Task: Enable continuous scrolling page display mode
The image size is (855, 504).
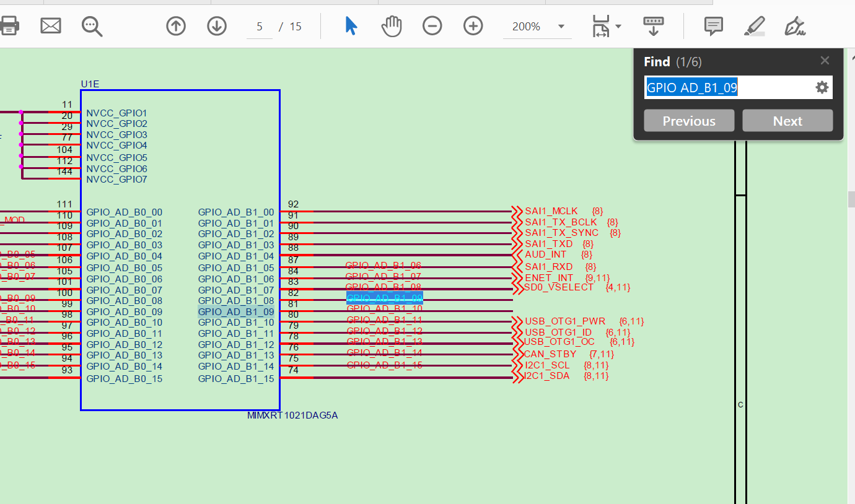Action: pyautogui.click(x=653, y=26)
